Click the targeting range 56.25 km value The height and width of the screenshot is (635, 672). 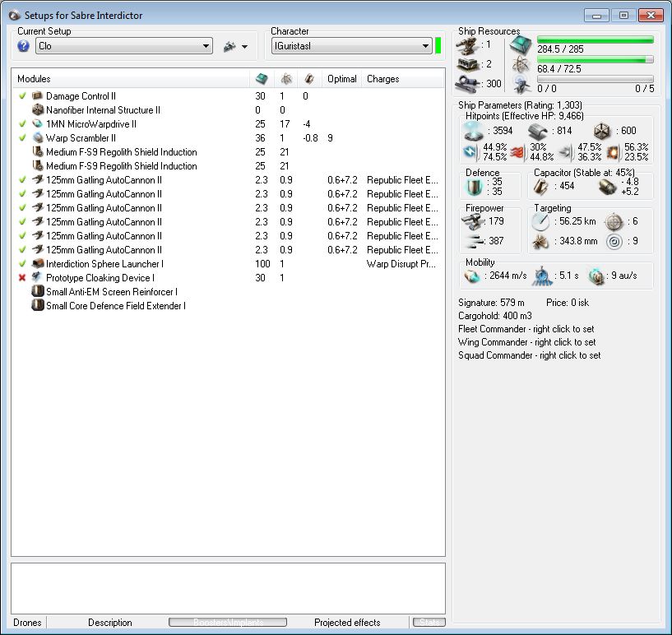(577, 221)
